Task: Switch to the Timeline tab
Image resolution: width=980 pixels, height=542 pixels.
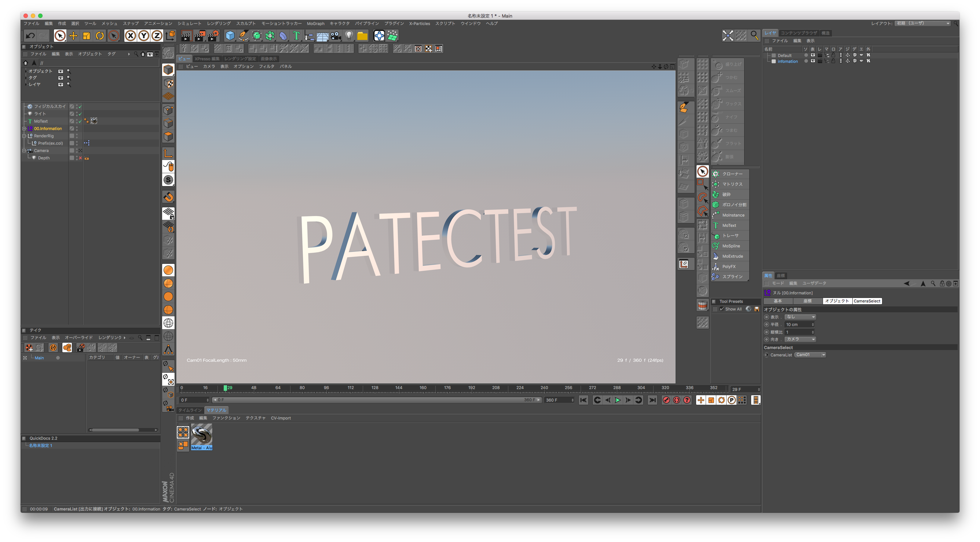Action: click(190, 410)
